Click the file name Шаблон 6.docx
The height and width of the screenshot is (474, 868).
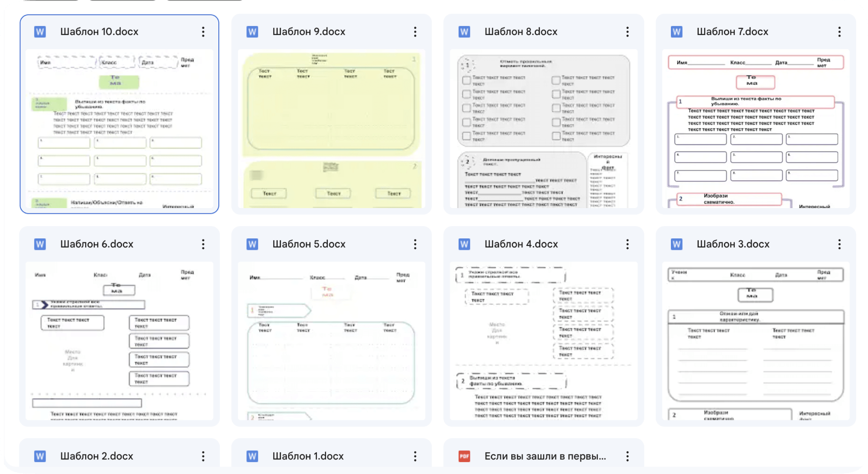click(97, 244)
